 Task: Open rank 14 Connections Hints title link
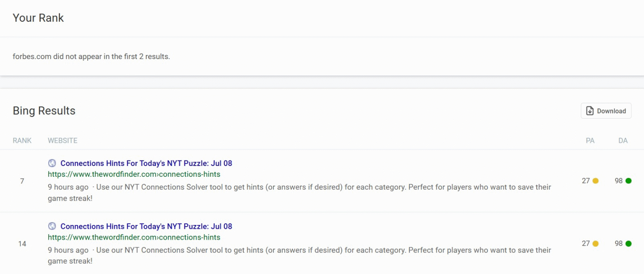[x=146, y=226]
